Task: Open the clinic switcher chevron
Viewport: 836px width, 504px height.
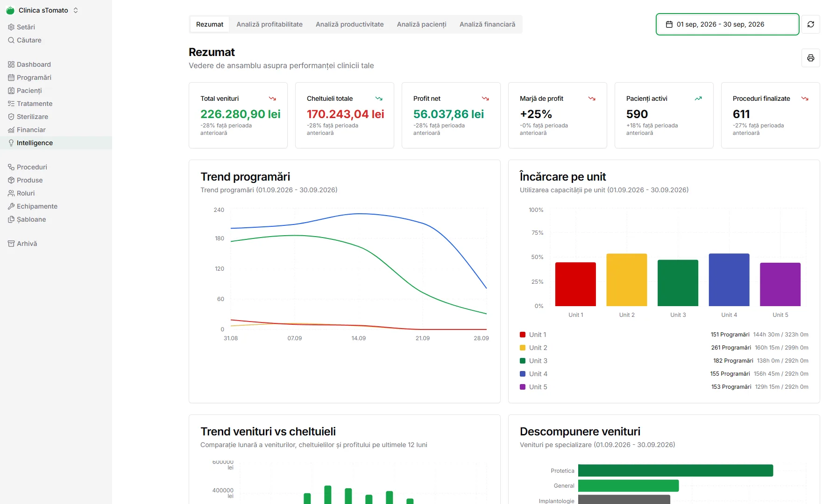Action: tap(76, 10)
